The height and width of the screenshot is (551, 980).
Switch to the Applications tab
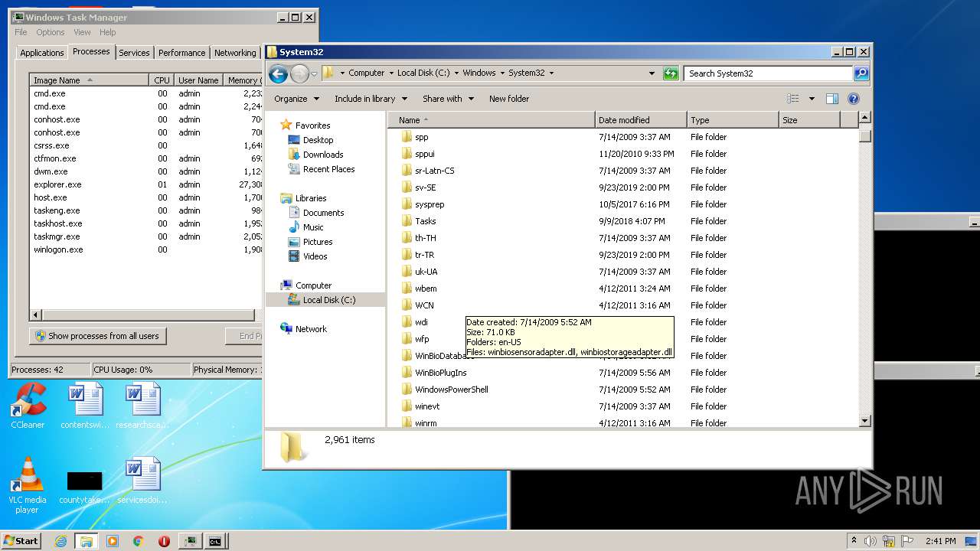coord(42,53)
